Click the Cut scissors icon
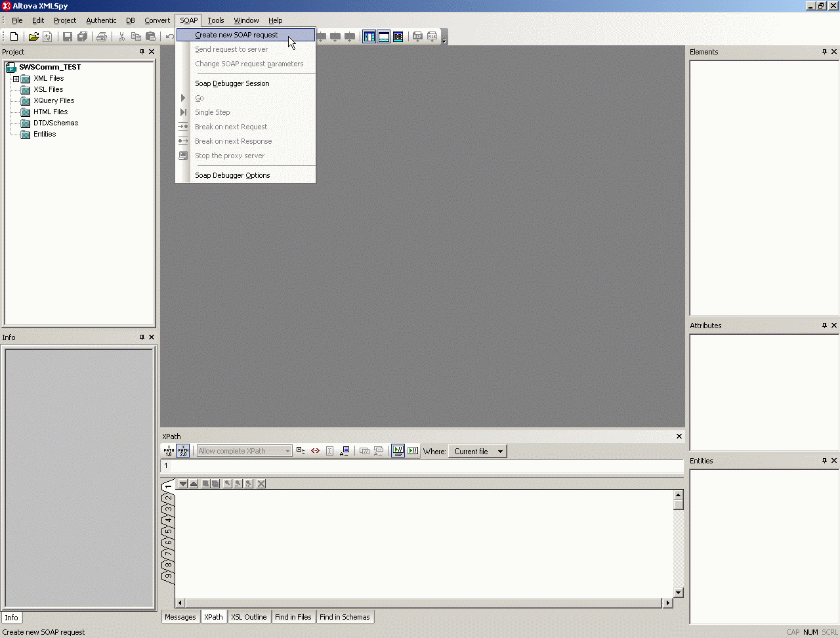The image size is (840, 638). coord(121,37)
